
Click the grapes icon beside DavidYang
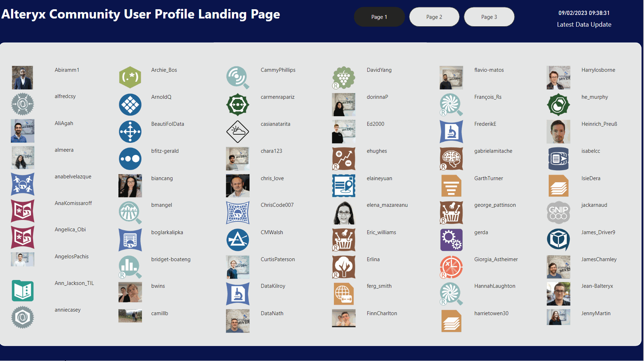[344, 77]
